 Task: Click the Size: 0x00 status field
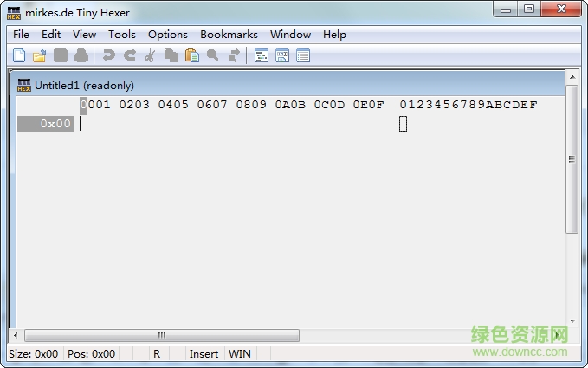(34, 354)
